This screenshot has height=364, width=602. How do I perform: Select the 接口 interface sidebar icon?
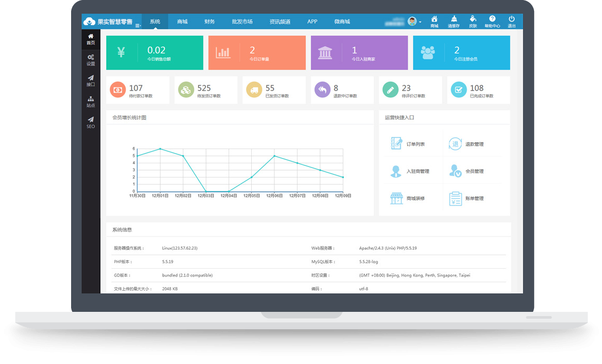tap(91, 81)
